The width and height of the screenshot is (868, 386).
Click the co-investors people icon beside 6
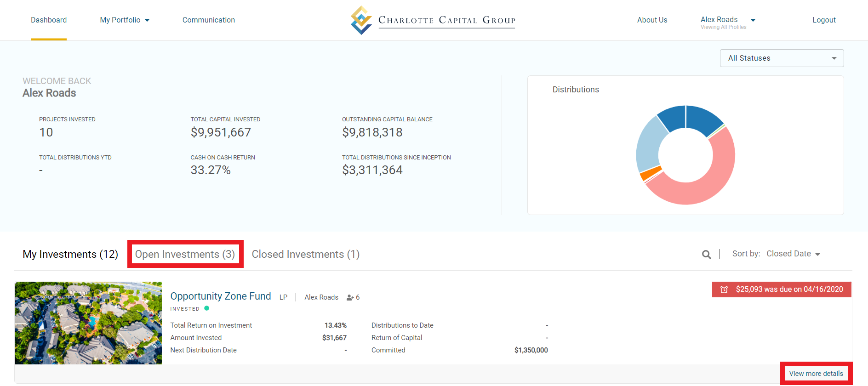coord(350,297)
